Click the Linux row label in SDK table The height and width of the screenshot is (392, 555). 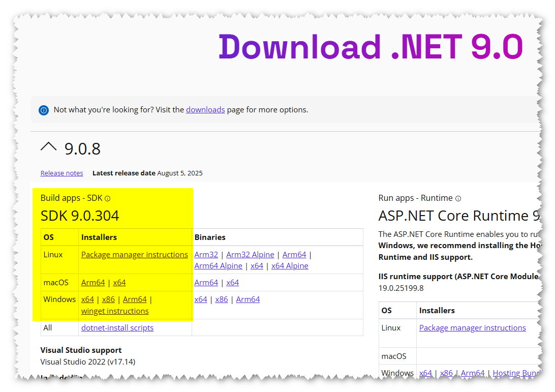(x=53, y=255)
